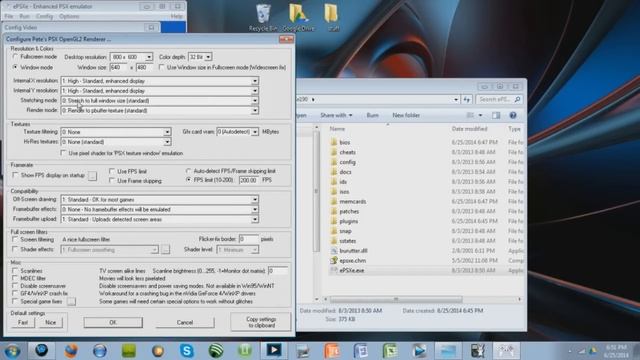Screen dimensions: 640x360
Task: Open the stuff folder on desktop
Action: (x=332, y=17)
